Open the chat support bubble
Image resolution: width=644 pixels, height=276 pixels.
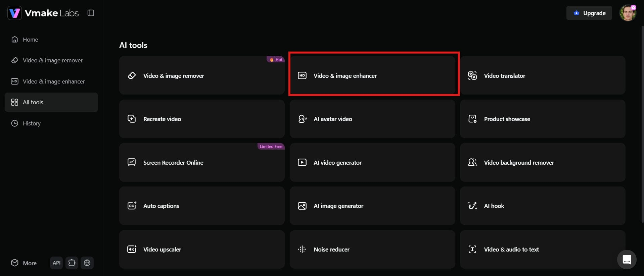point(627,260)
